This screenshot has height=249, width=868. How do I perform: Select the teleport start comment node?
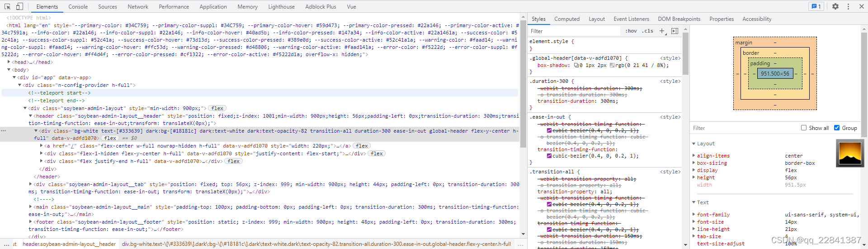59,93
